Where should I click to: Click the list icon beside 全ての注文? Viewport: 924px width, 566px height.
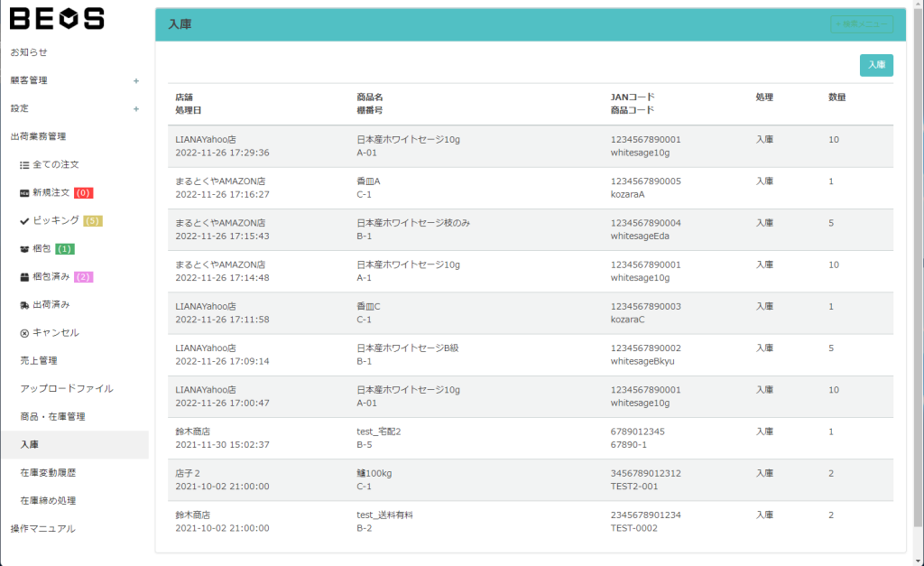tap(24, 165)
